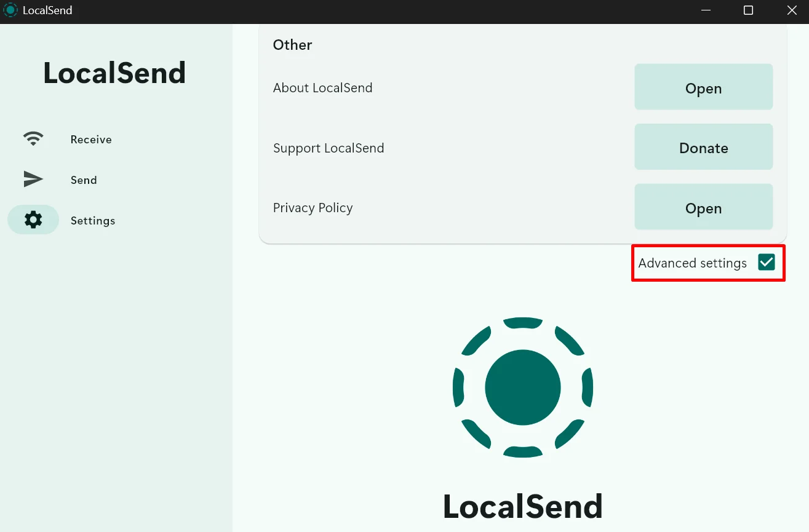Select the Settings tab label
Screen dimensions: 809x532
click(93, 221)
